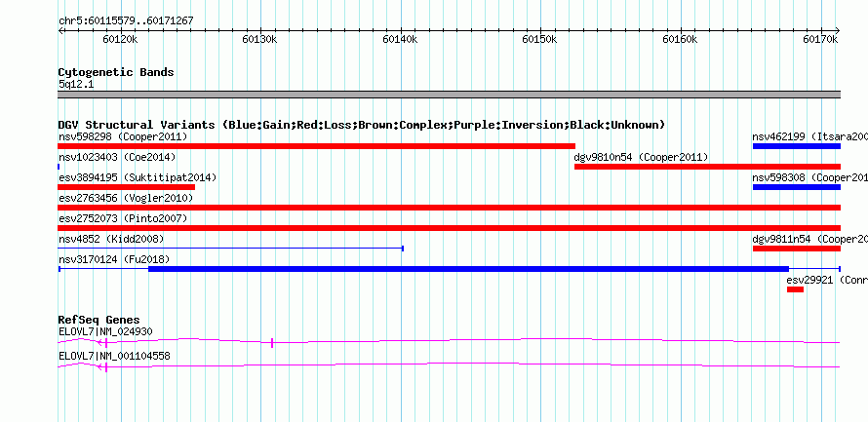The width and height of the screenshot is (868, 422).
Task: Select the leftmost exon arrow of NM_024930
Action: pos(102,343)
